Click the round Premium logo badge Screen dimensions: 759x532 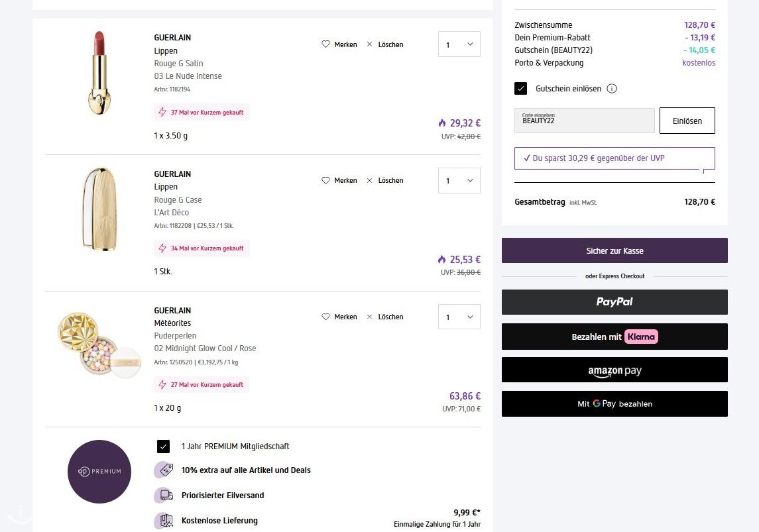tap(99, 471)
